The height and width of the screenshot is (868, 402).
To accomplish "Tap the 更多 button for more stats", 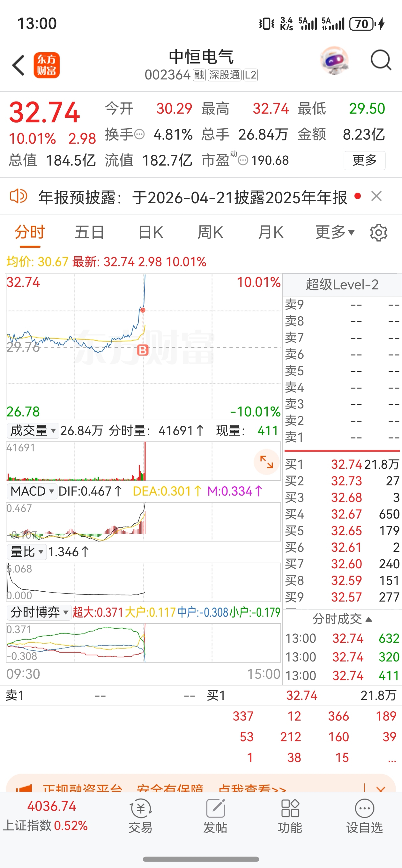I will tap(365, 161).
